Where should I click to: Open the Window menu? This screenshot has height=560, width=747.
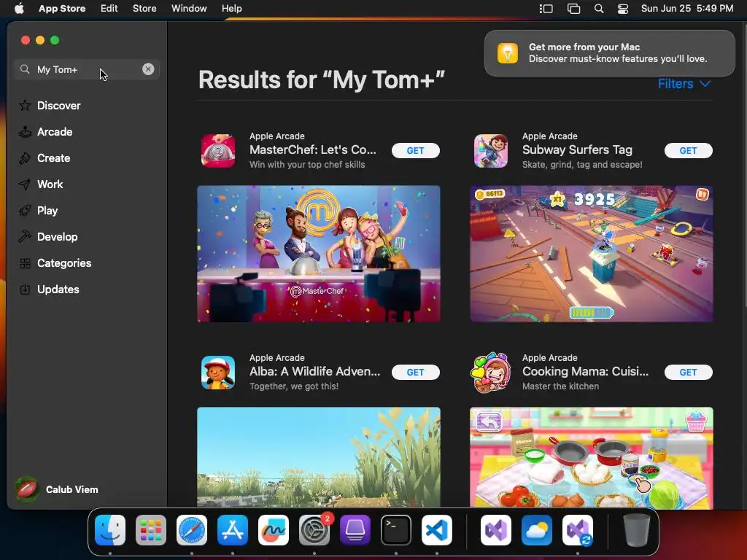tap(189, 9)
